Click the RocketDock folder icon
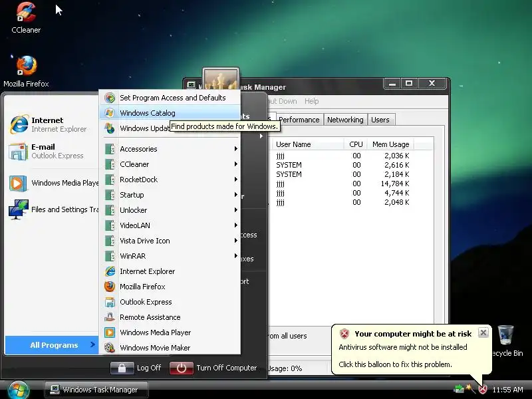This screenshot has width=532, height=399. (x=109, y=180)
